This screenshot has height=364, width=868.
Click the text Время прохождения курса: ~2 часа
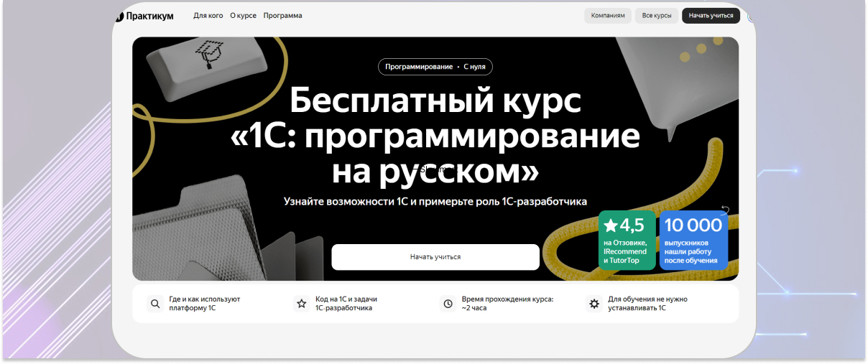[x=507, y=304]
